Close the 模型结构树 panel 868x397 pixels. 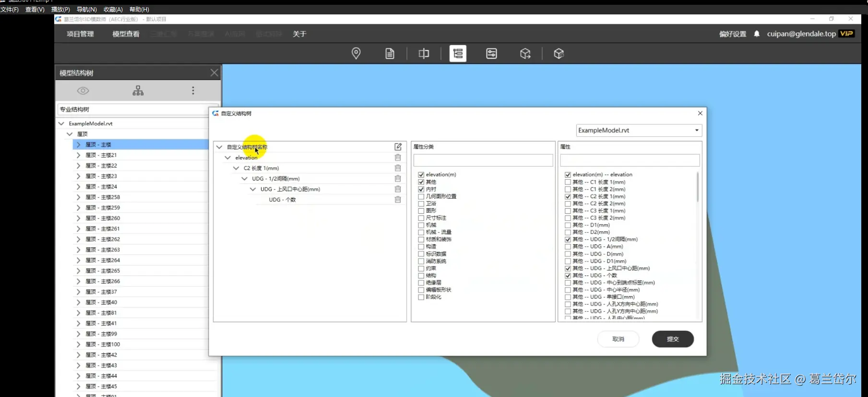point(214,73)
